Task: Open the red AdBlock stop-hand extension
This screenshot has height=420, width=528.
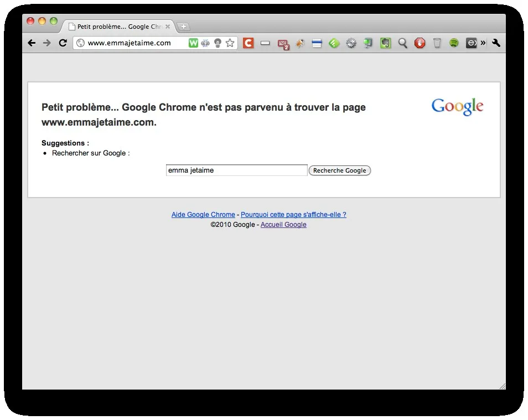Action: [420, 43]
